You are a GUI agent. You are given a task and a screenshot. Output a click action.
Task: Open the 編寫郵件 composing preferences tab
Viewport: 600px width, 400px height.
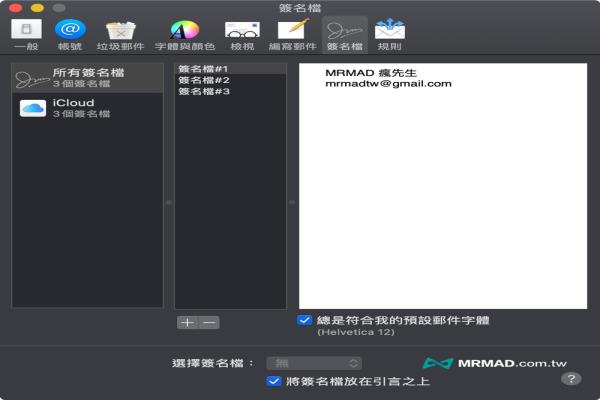293,35
